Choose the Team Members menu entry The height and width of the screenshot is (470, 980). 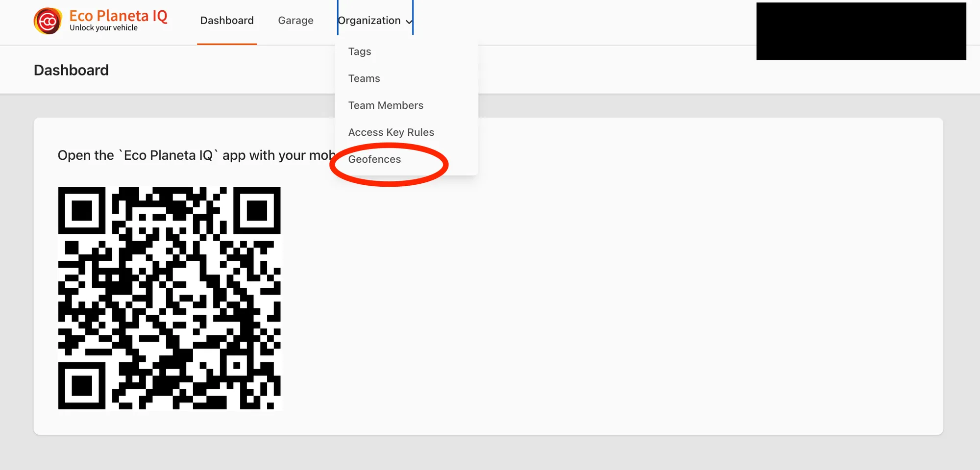[x=386, y=105]
